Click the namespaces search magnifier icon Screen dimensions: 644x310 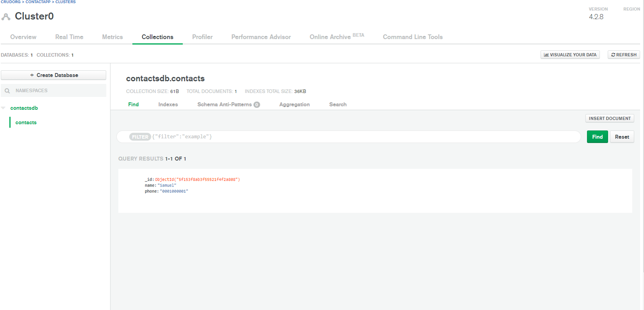click(7, 91)
